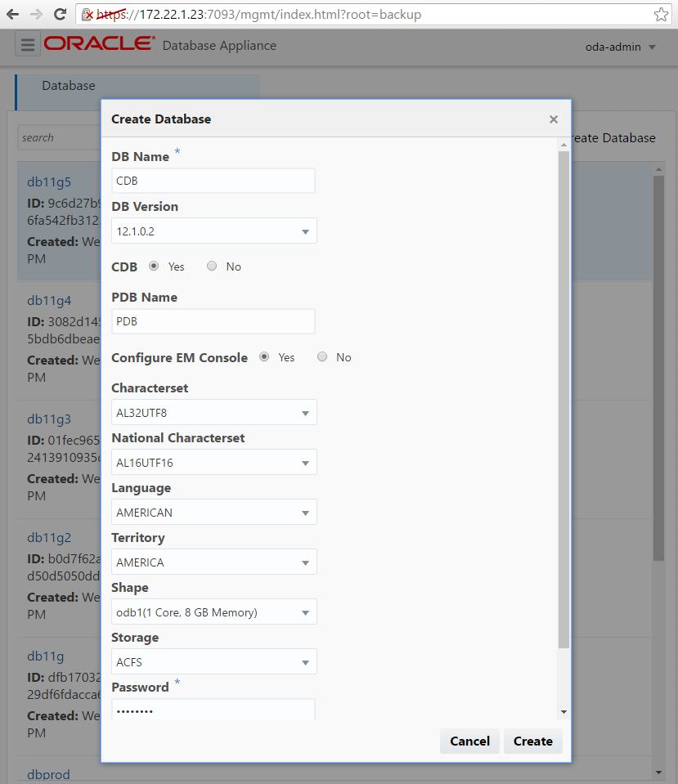The height and width of the screenshot is (784, 678).
Task: Expand the Characterset dropdown AL32UTF8
Action: point(214,413)
